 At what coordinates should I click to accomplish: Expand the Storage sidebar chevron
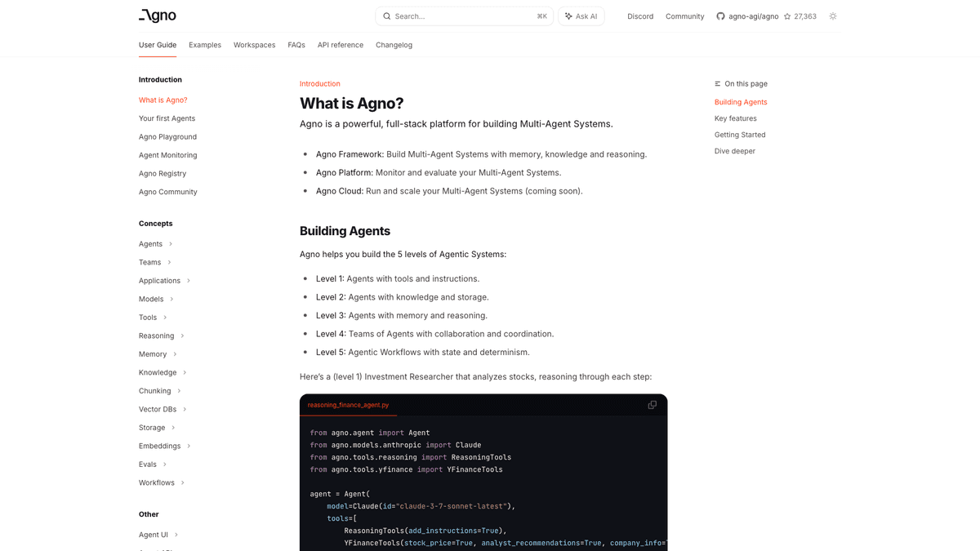173,428
